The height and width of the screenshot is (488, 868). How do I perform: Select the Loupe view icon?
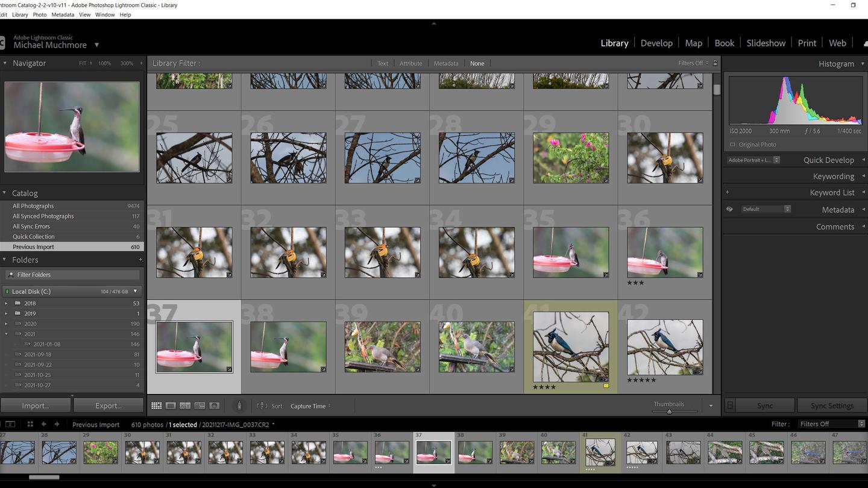coord(170,405)
